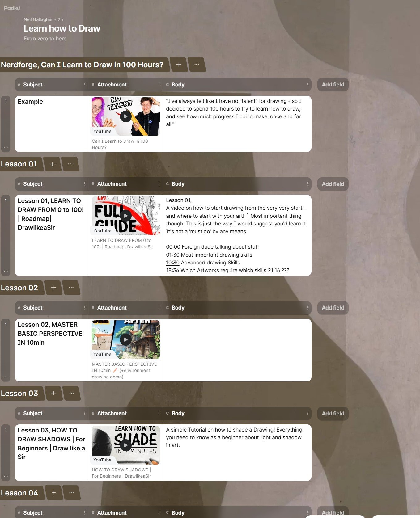Play the 'Can I Learn to Draw in 100 Hours?' video
Image resolution: width=420 pixels, height=518 pixels.
(x=125, y=116)
